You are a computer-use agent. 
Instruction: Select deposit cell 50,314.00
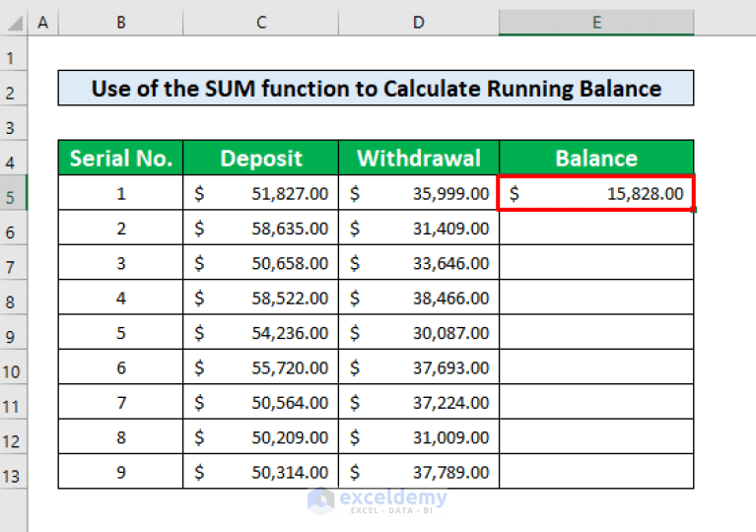point(261,472)
